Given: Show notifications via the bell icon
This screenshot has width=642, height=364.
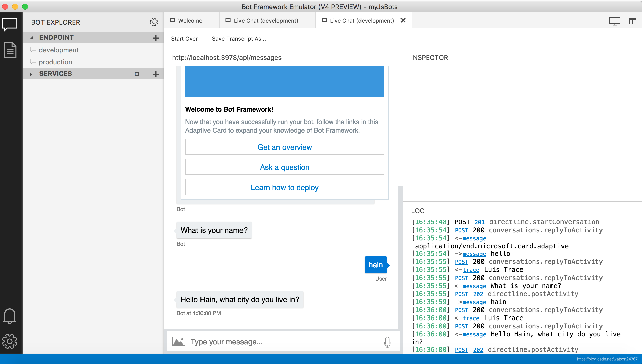Looking at the screenshot, I should 10,316.
